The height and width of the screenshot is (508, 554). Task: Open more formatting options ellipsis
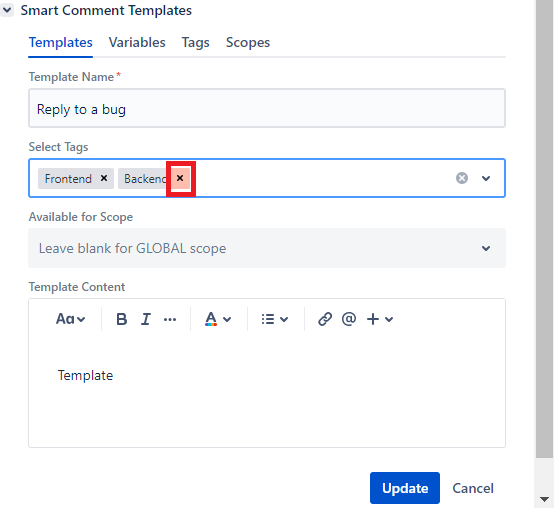170,319
